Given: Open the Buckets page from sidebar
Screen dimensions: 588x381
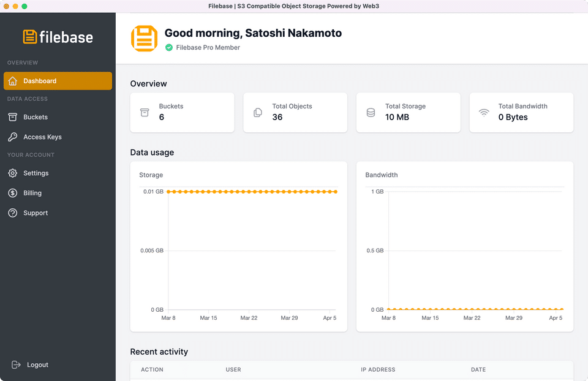Looking at the screenshot, I should (x=36, y=117).
